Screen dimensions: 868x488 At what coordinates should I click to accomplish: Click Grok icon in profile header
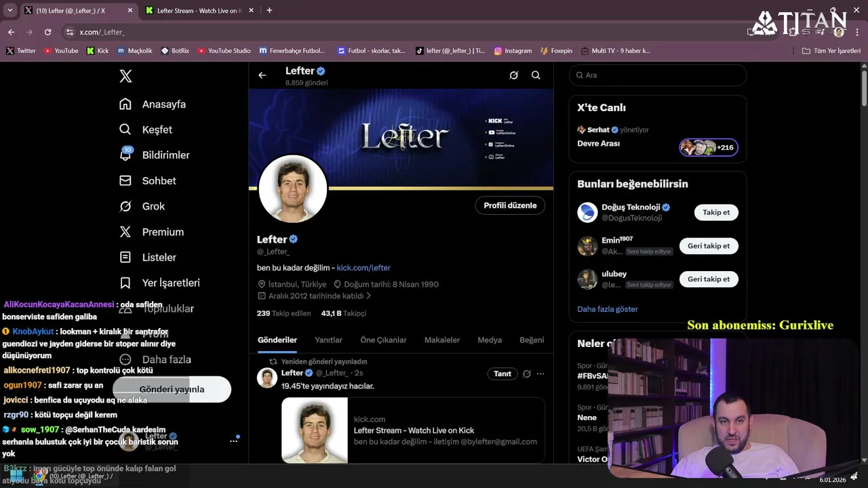pos(514,75)
